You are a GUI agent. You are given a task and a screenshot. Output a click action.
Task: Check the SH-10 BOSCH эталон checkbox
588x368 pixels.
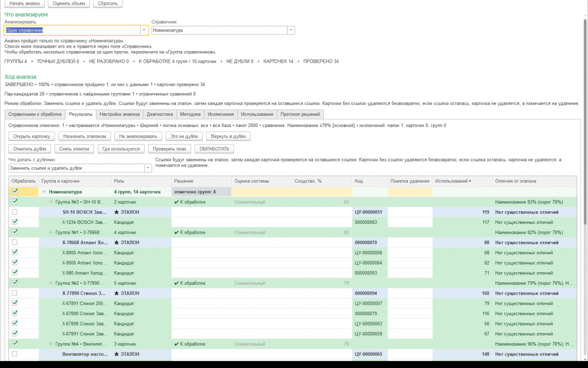14,212
